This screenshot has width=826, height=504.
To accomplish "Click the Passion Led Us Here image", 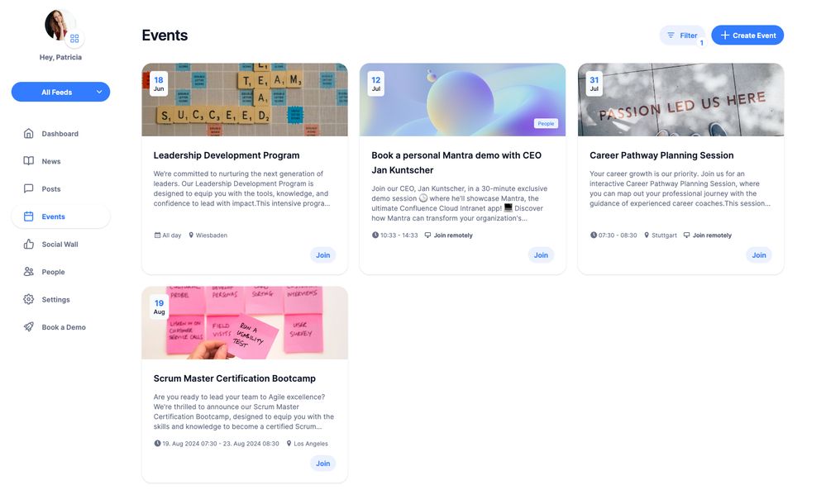I will [680, 100].
